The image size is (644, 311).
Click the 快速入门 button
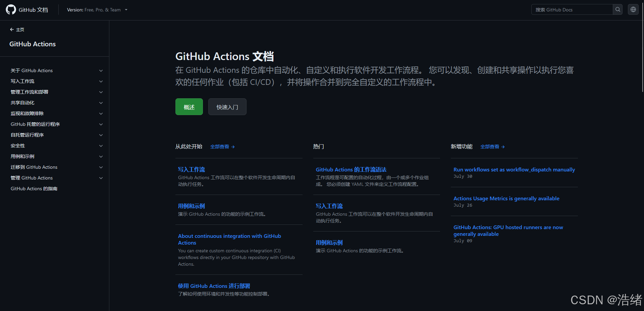tap(227, 107)
